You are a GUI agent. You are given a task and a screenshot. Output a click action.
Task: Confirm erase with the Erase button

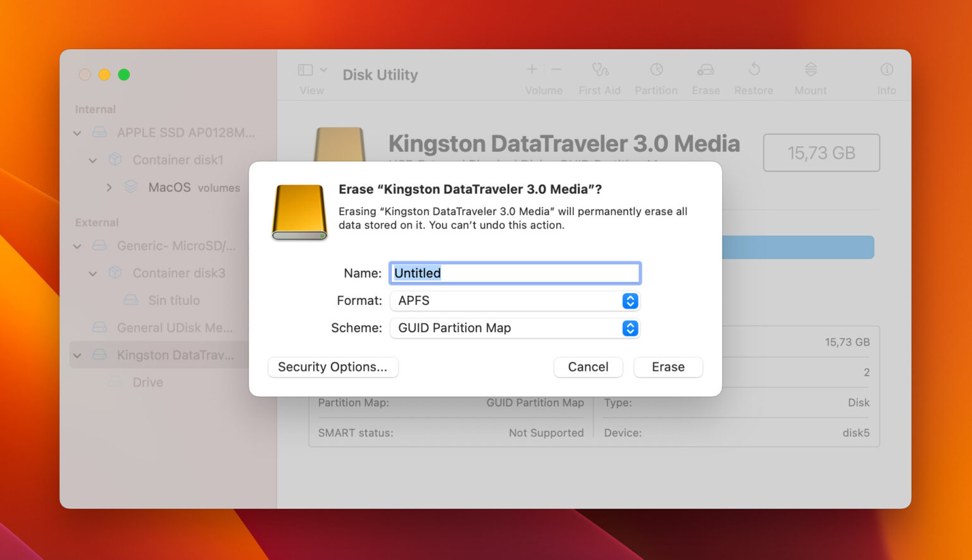pyautogui.click(x=668, y=367)
